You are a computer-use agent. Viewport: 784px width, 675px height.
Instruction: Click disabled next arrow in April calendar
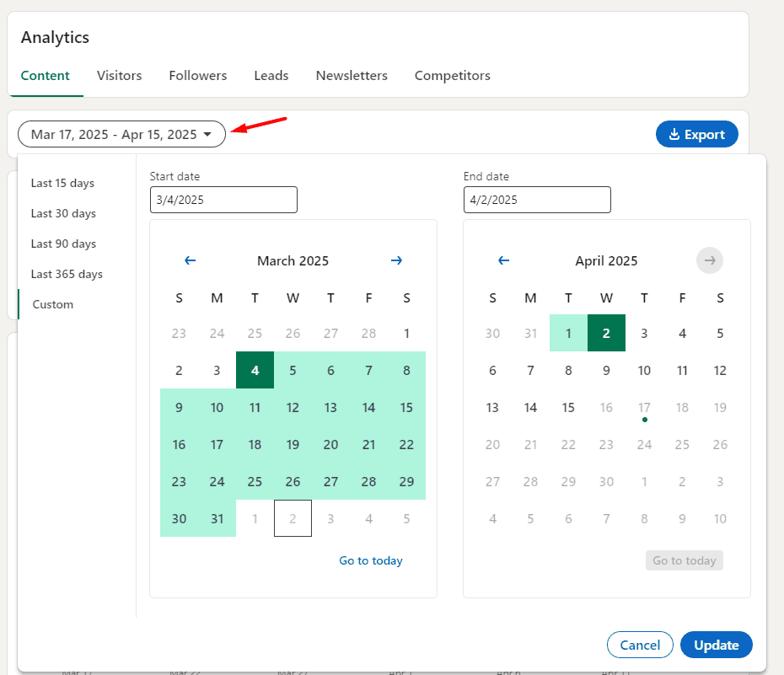pyautogui.click(x=709, y=261)
